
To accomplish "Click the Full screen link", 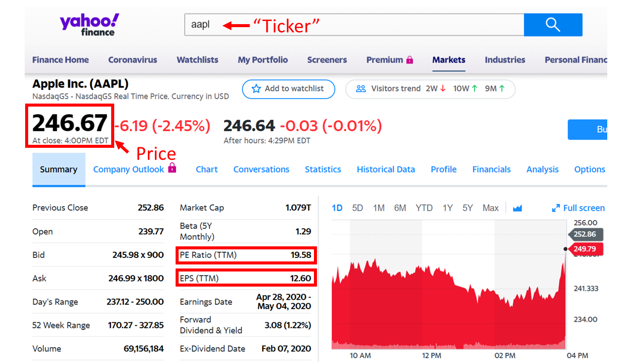I will click(584, 208).
